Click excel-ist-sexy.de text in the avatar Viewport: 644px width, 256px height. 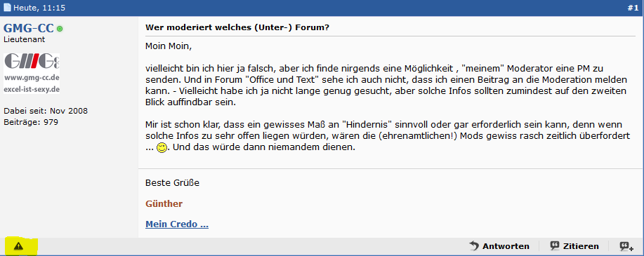(x=32, y=89)
